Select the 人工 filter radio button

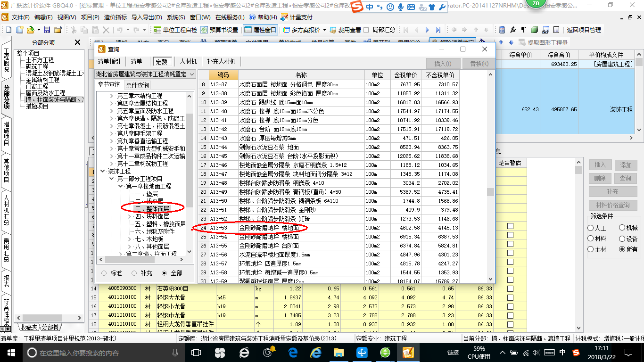pos(591,228)
